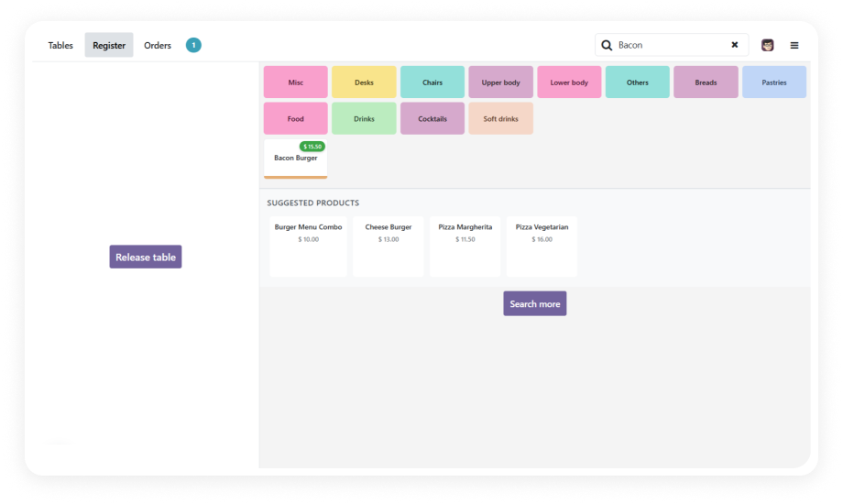
Task: Switch to the Tables tab
Action: (60, 45)
